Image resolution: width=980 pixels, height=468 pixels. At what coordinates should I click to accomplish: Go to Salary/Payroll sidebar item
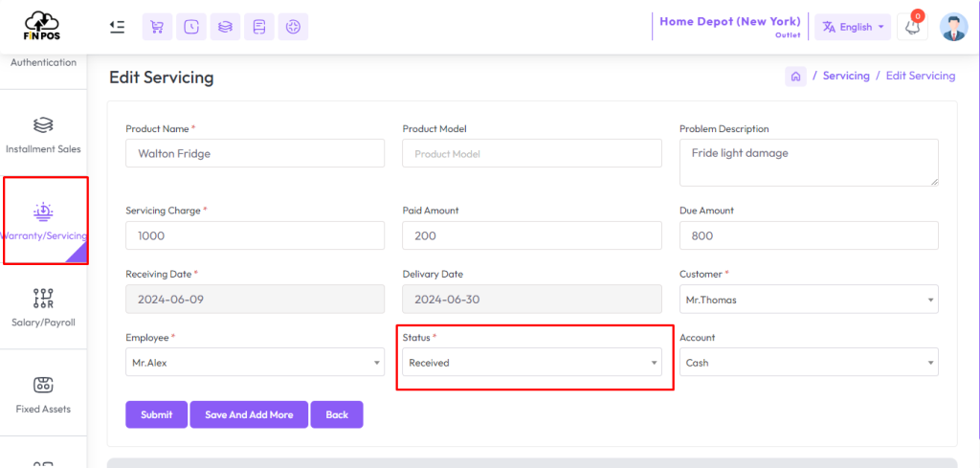coord(44,307)
